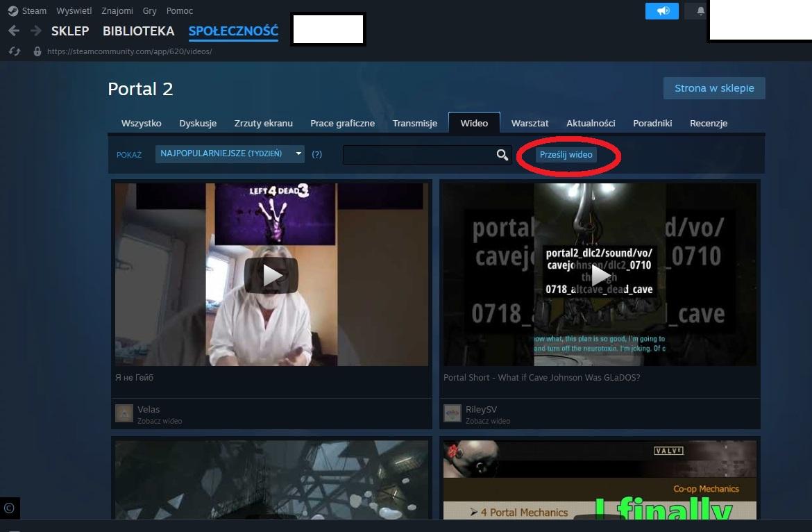Open the Wyświetl menu
Screen dimensions: 812x532
coord(74,11)
